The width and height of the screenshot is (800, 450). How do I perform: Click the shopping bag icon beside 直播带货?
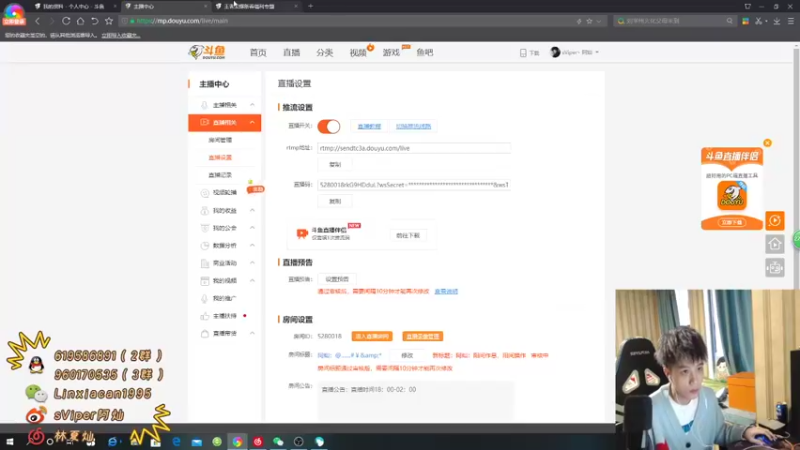coord(205,334)
